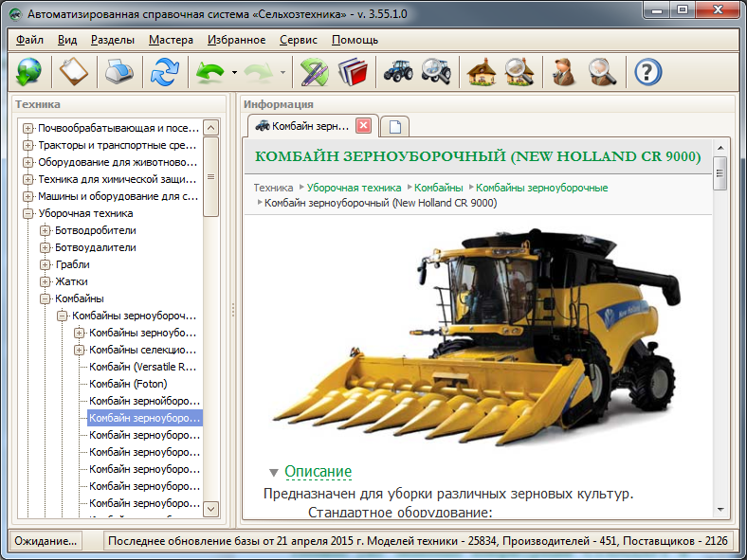This screenshot has height=560, width=747.
Task: Open the Избранное menu
Action: tap(236, 40)
